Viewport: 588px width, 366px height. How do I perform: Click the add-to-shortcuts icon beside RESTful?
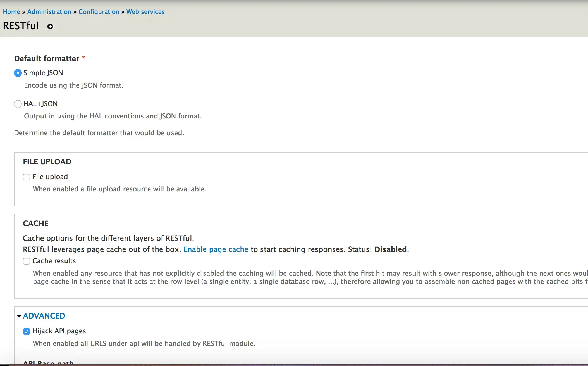[50, 27]
